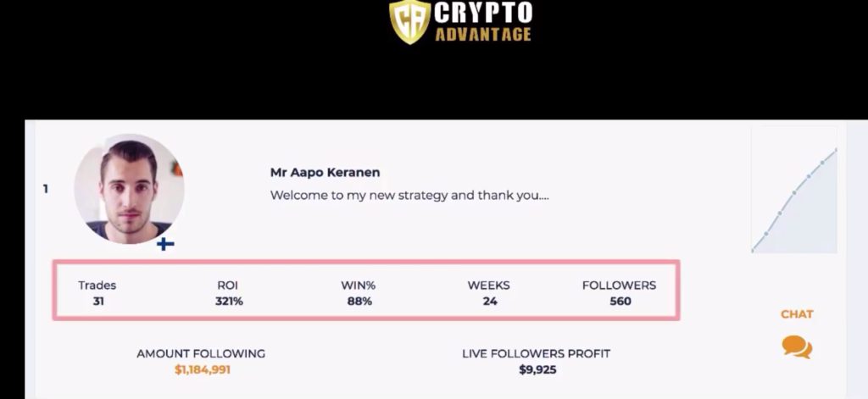Click the FOLLOWERS count 560
868x399 pixels.
(x=620, y=302)
